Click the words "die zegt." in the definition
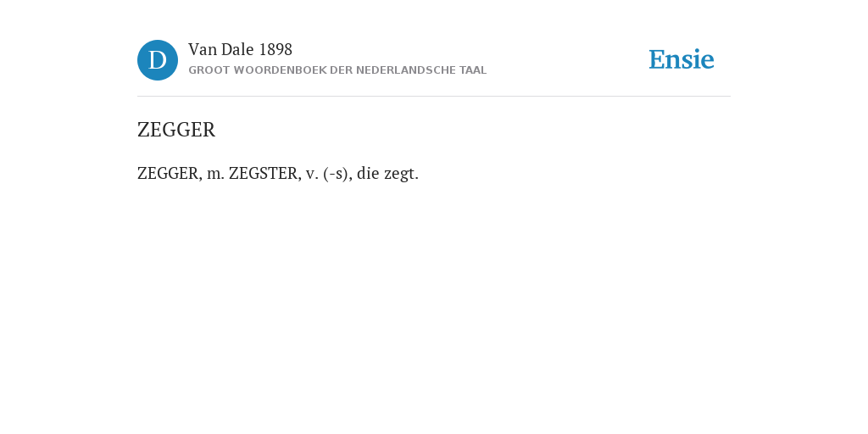This screenshot has height=434, width=868. (x=387, y=174)
